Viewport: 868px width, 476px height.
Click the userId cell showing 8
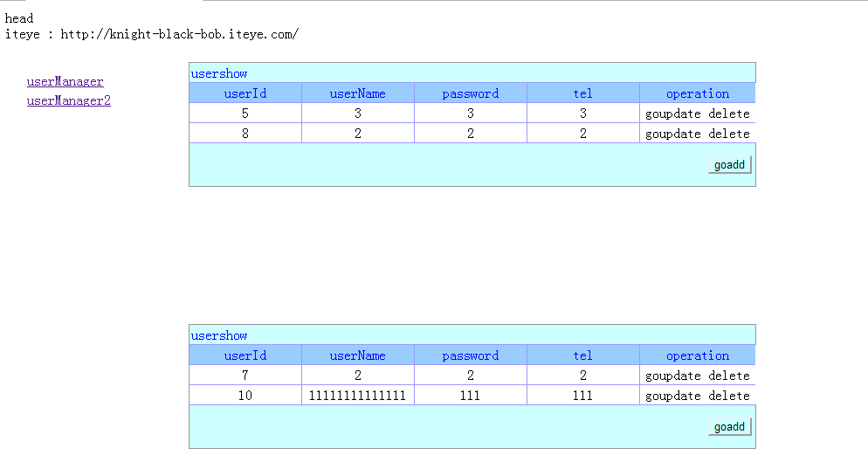coord(245,133)
